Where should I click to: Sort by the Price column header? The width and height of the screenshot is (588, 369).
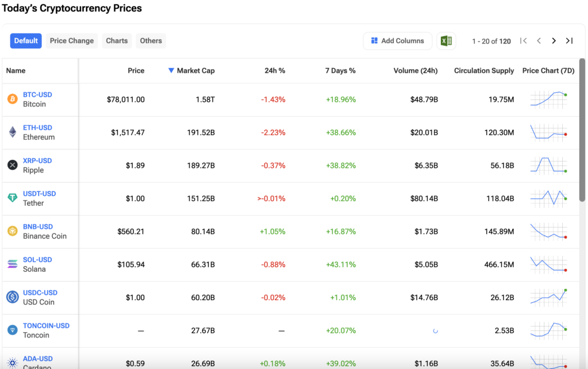click(136, 71)
